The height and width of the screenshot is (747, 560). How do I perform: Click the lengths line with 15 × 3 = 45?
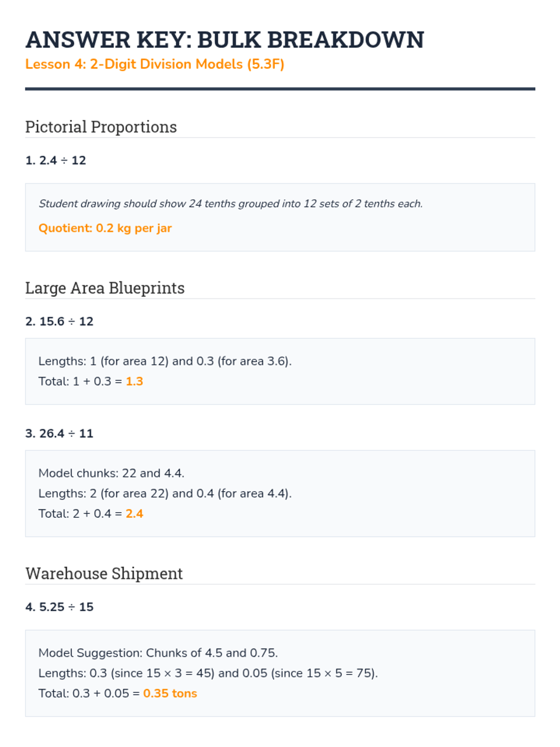coord(208,673)
